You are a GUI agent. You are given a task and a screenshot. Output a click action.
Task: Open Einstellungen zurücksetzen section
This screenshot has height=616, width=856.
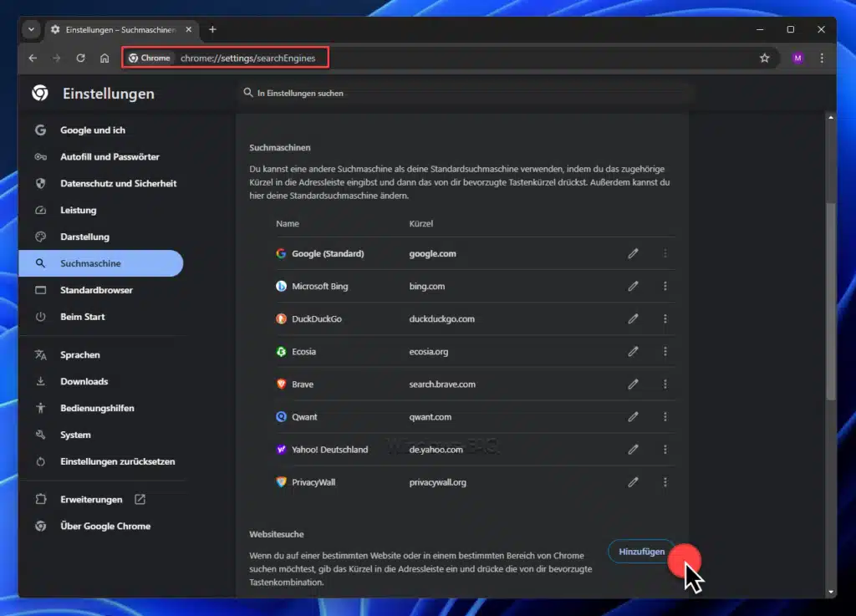(117, 461)
